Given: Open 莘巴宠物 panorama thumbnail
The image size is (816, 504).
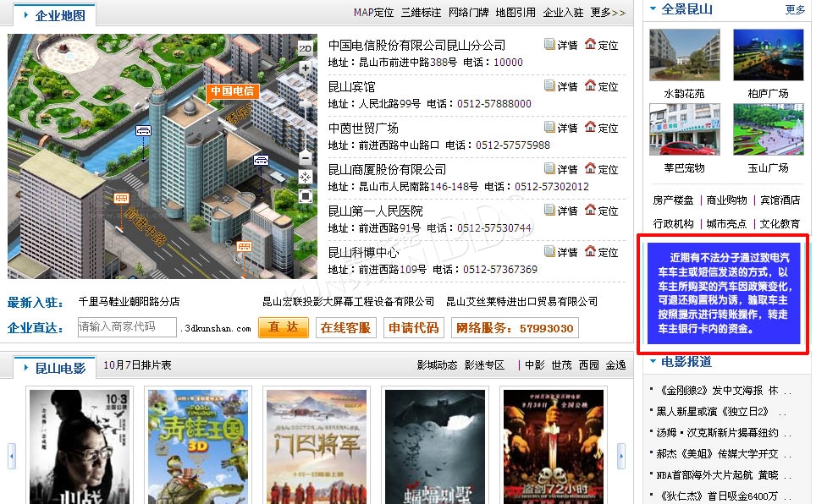Looking at the screenshot, I should pos(684,129).
